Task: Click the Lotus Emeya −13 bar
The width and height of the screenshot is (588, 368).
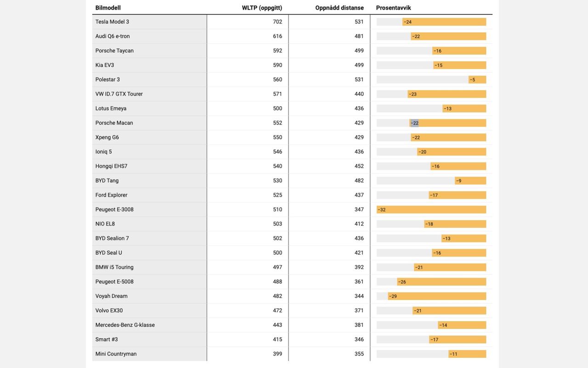Action: (x=464, y=109)
